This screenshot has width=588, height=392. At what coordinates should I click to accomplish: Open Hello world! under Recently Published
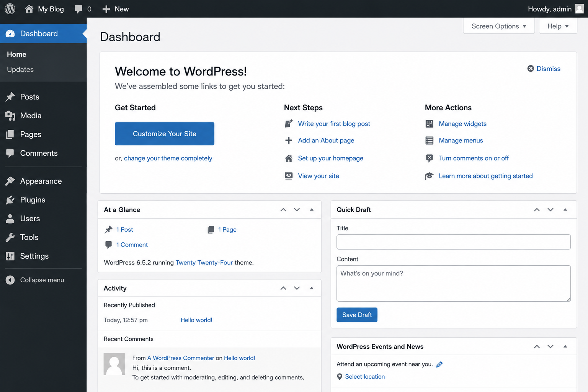196,320
